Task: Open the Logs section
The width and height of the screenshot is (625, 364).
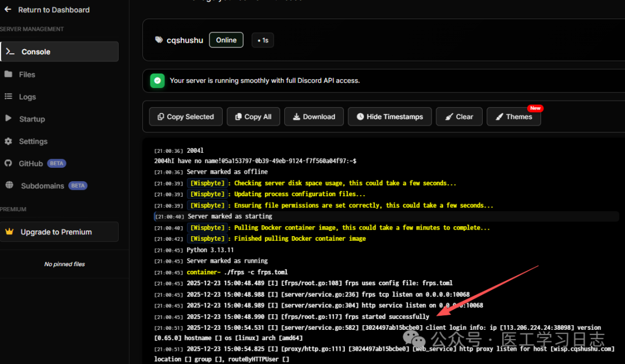Action: tap(27, 97)
